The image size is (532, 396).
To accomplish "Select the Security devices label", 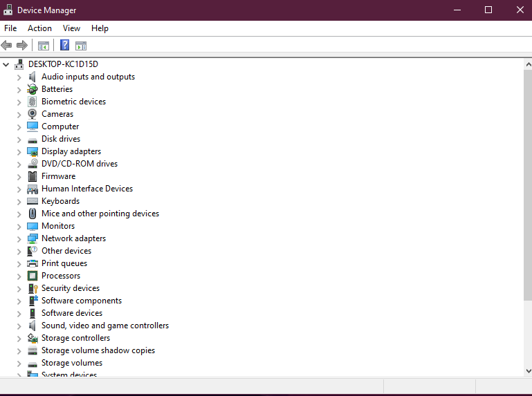I will point(71,288).
